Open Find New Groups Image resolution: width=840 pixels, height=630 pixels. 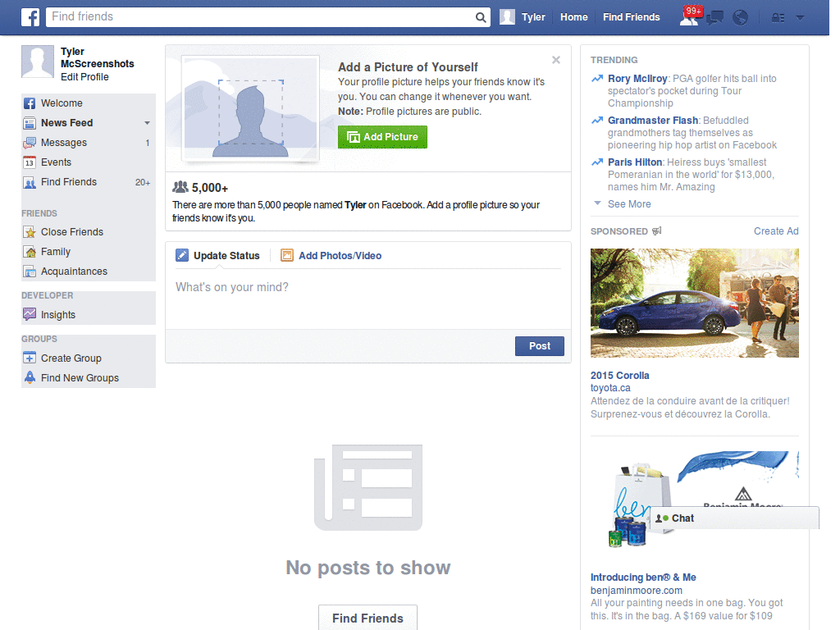point(89,377)
